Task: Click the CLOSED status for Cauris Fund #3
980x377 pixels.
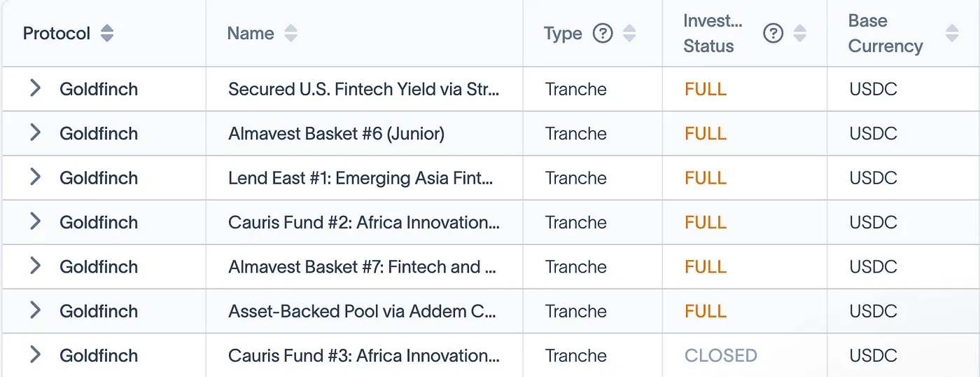Action: 720,355
